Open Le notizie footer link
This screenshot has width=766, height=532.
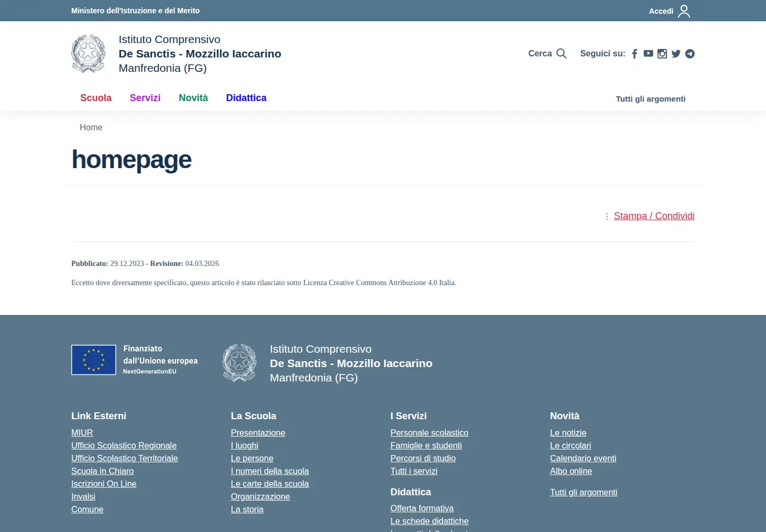pos(568,433)
